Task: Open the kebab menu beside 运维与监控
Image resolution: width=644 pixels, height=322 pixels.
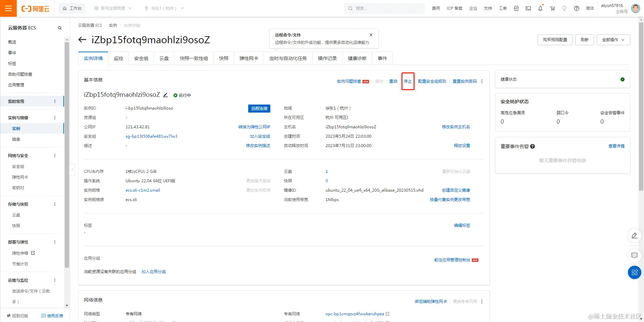Action: point(55,280)
